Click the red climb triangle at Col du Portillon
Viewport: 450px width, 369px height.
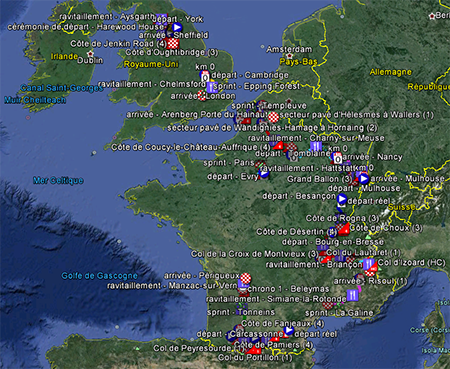click(255, 349)
